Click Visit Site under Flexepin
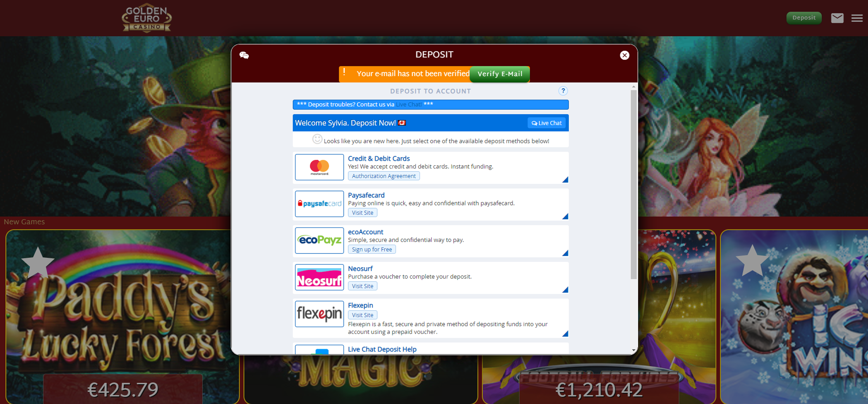This screenshot has height=404, width=868. [x=362, y=315]
